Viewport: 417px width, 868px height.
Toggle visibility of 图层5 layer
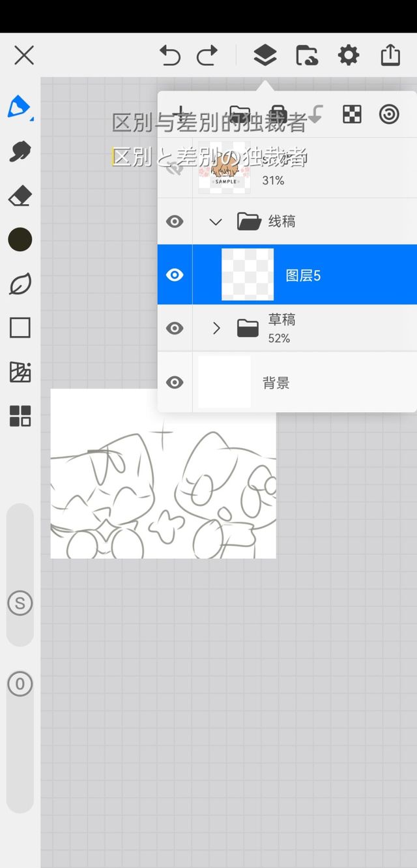(x=175, y=275)
